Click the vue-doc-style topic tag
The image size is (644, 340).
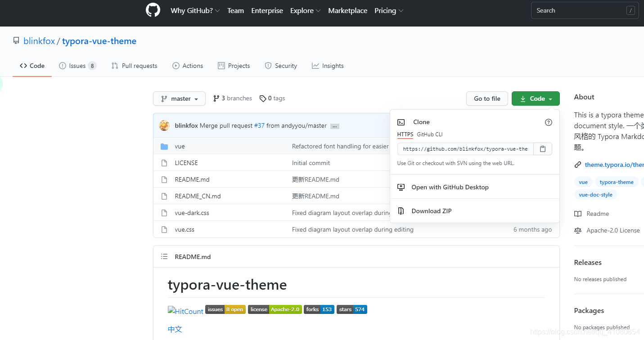[595, 195]
